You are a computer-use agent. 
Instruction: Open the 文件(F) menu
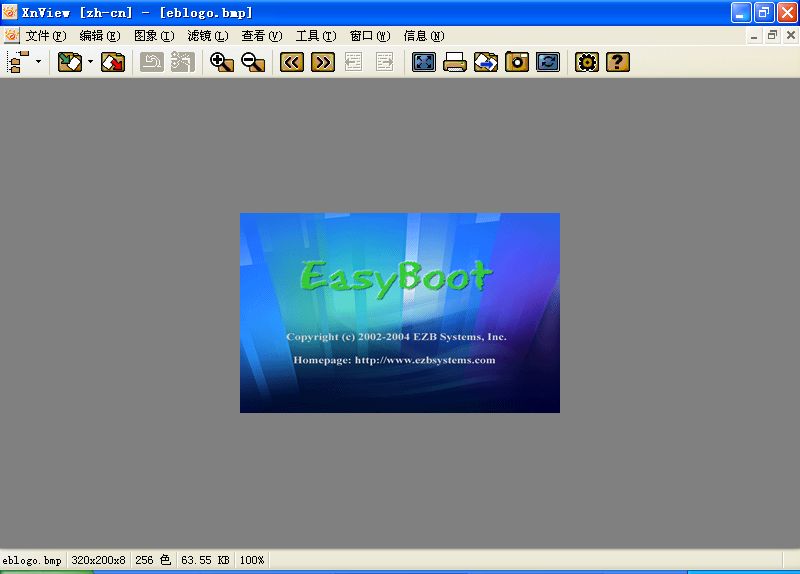(46, 36)
